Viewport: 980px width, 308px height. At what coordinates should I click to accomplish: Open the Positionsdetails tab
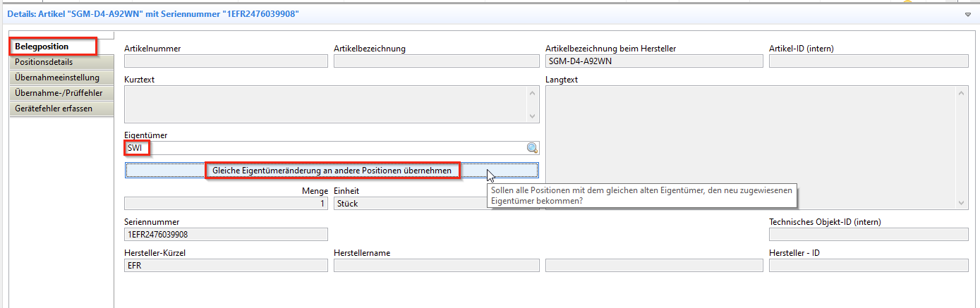tap(44, 62)
